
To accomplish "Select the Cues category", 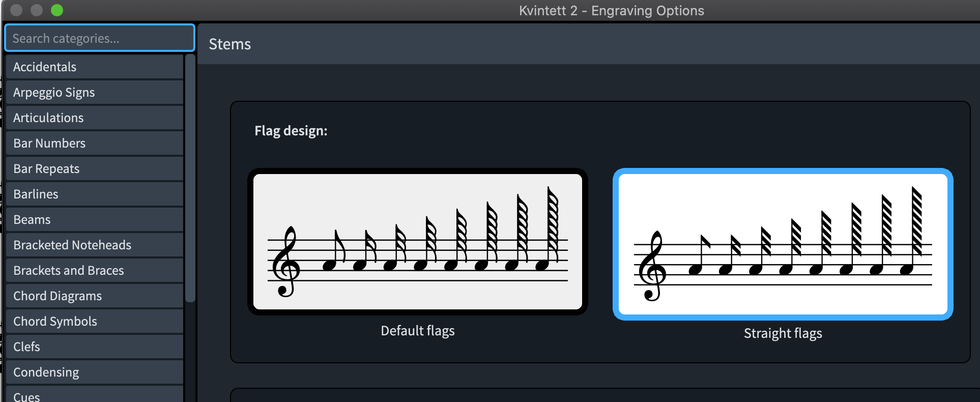I will [95, 396].
